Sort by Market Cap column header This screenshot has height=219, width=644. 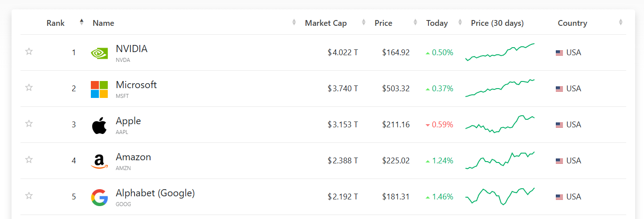pos(326,23)
